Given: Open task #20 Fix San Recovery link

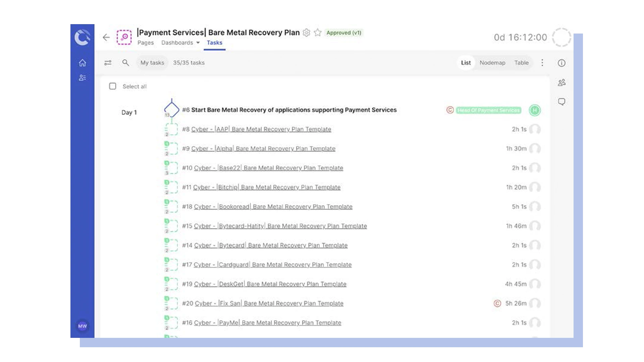Looking at the screenshot, I should coord(269,303).
